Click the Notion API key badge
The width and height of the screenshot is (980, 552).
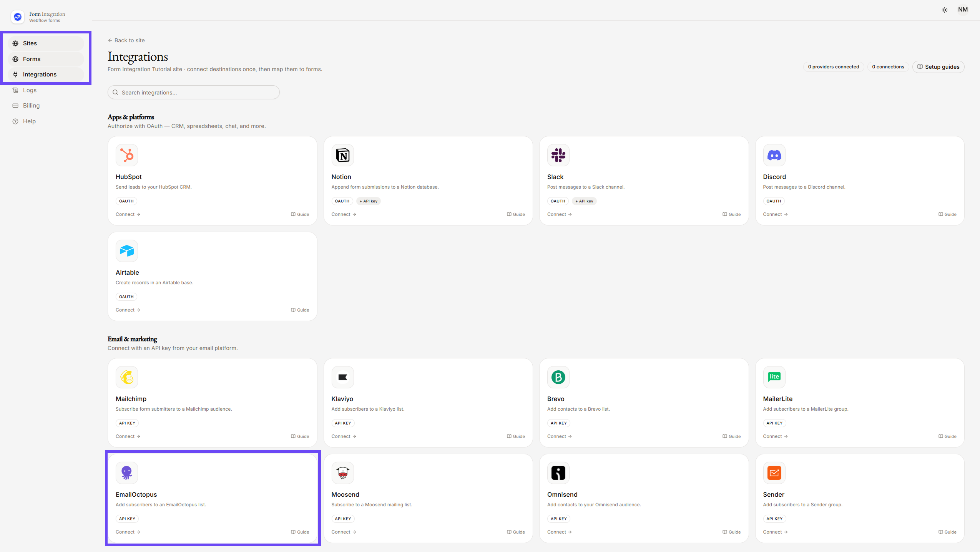(368, 201)
